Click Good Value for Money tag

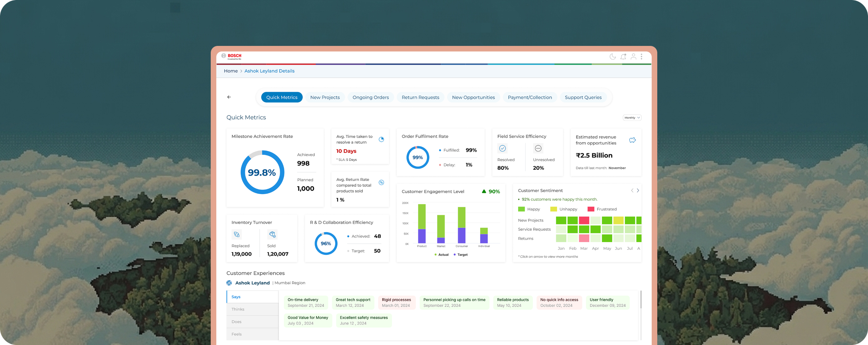[x=308, y=320]
